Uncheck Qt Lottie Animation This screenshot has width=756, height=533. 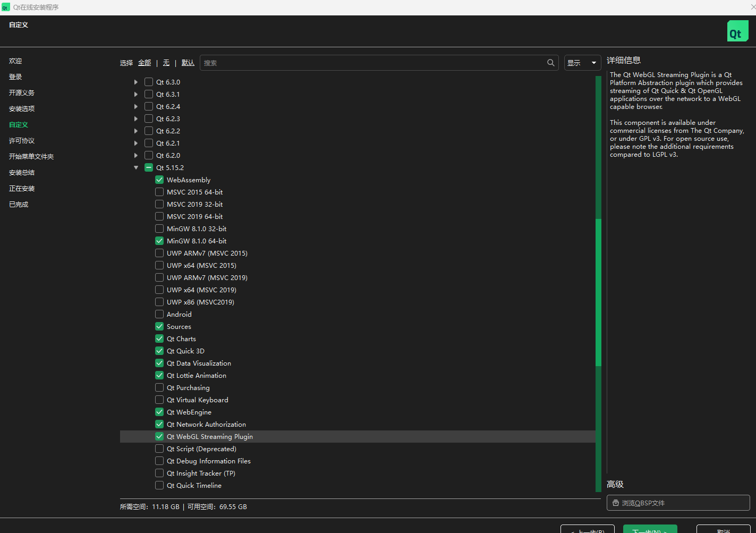159,375
